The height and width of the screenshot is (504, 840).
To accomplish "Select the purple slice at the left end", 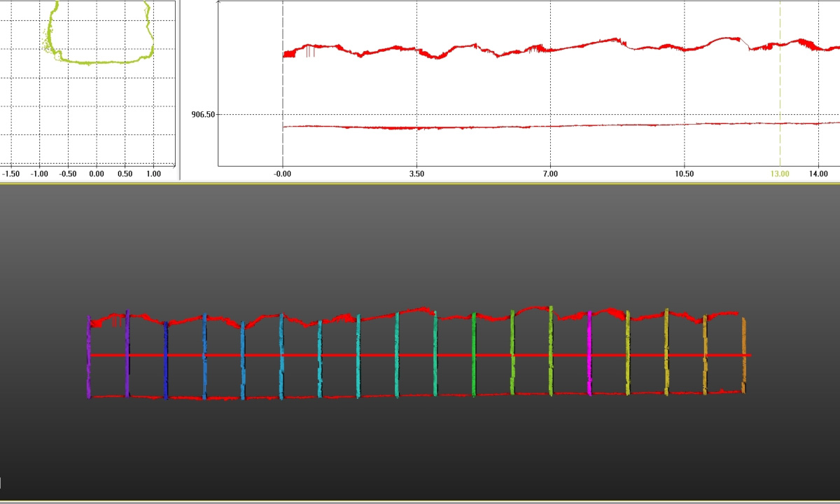I will click(x=89, y=357).
